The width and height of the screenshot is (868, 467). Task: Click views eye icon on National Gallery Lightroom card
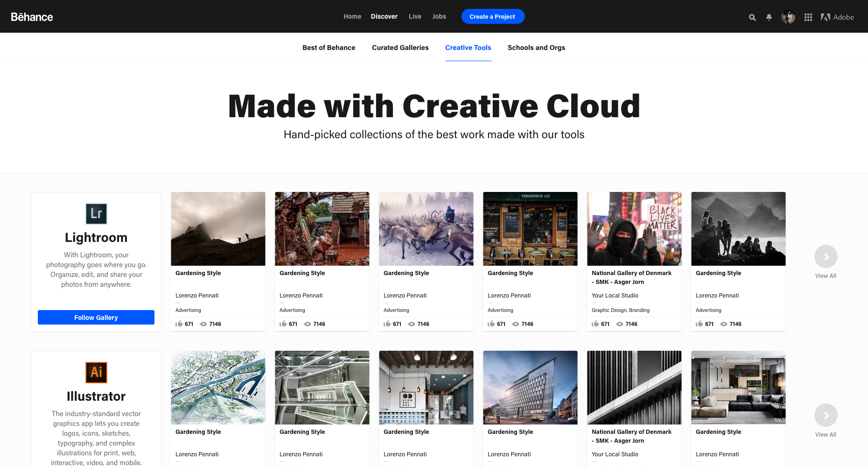pos(620,324)
